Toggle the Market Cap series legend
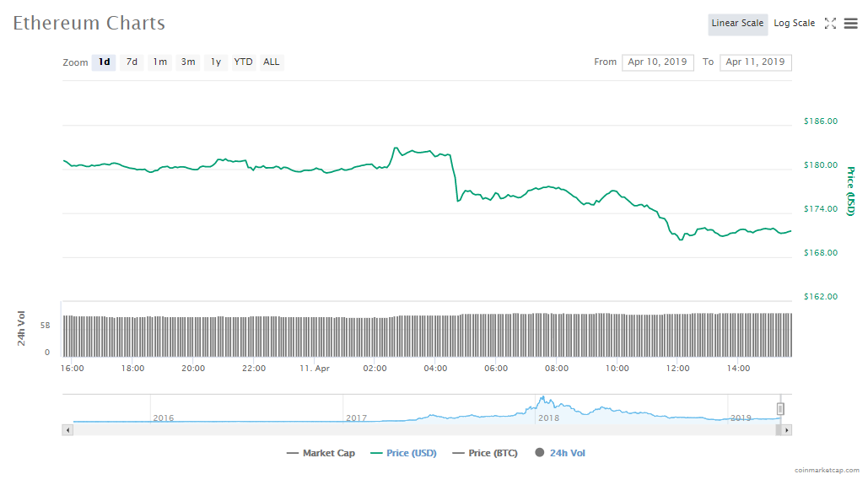868x485 pixels. click(x=321, y=454)
